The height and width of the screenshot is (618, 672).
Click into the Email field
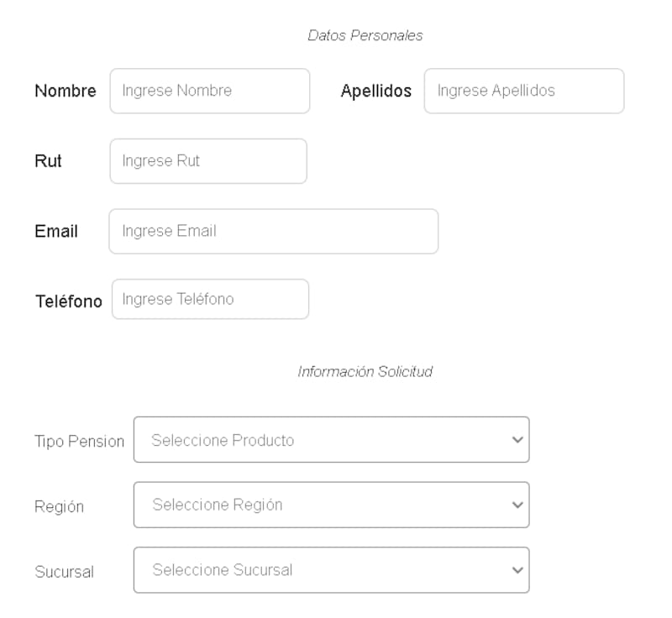273,231
